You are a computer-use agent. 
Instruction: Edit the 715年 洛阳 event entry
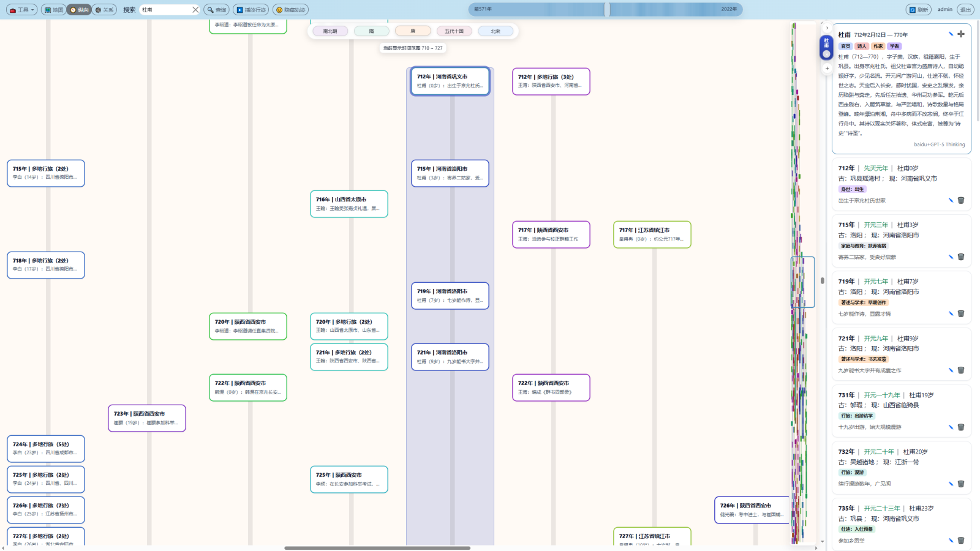coord(951,257)
